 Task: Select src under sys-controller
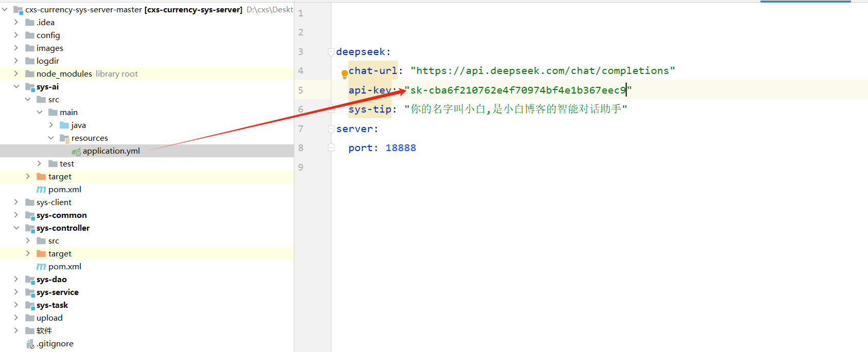coord(54,240)
